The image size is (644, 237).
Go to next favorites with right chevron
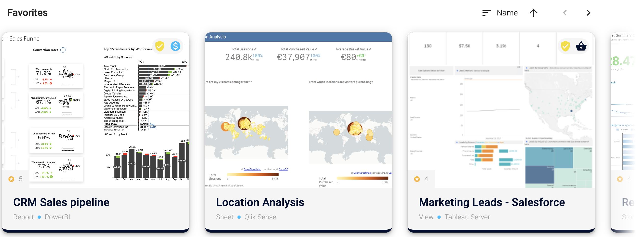pos(588,13)
